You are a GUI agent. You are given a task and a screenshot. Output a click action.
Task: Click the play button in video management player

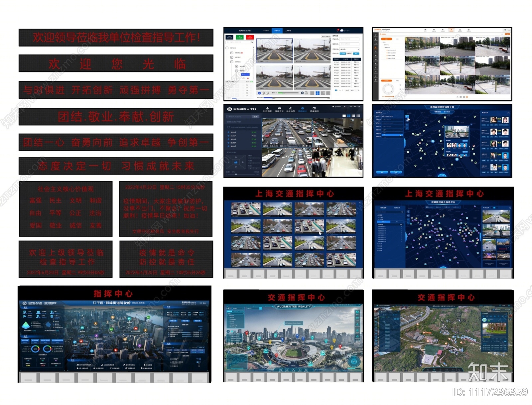[259, 93]
